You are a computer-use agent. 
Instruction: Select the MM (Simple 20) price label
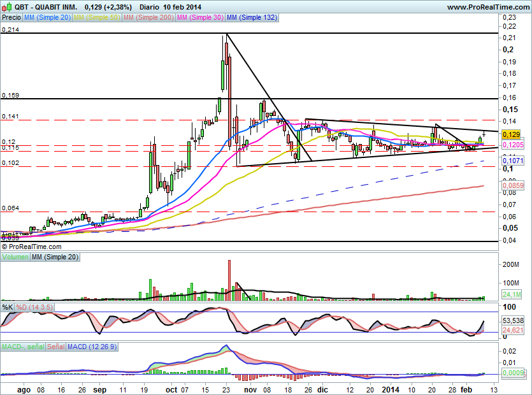(48, 17)
